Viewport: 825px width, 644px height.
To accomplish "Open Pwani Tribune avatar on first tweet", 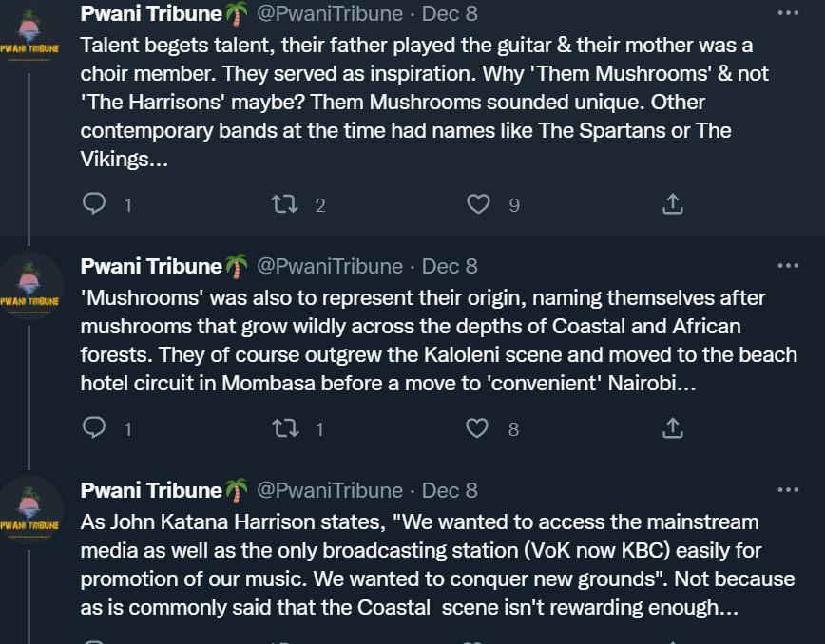I will point(29,36).
